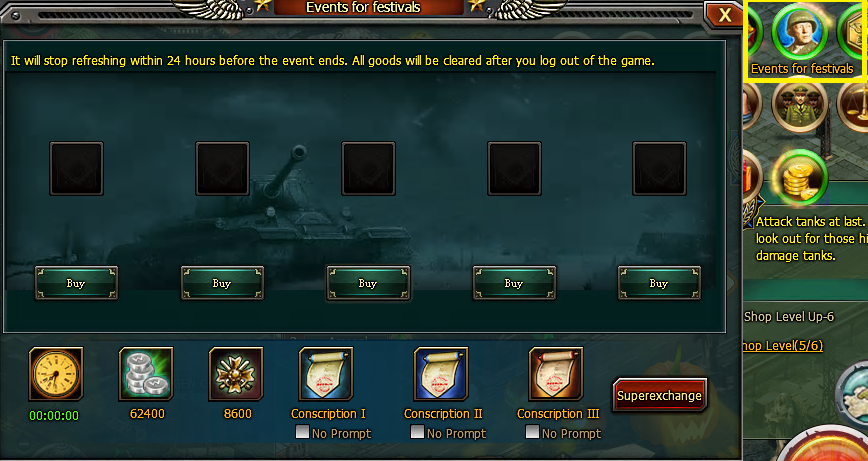Tick No Prompt under Conscription II

[417, 432]
